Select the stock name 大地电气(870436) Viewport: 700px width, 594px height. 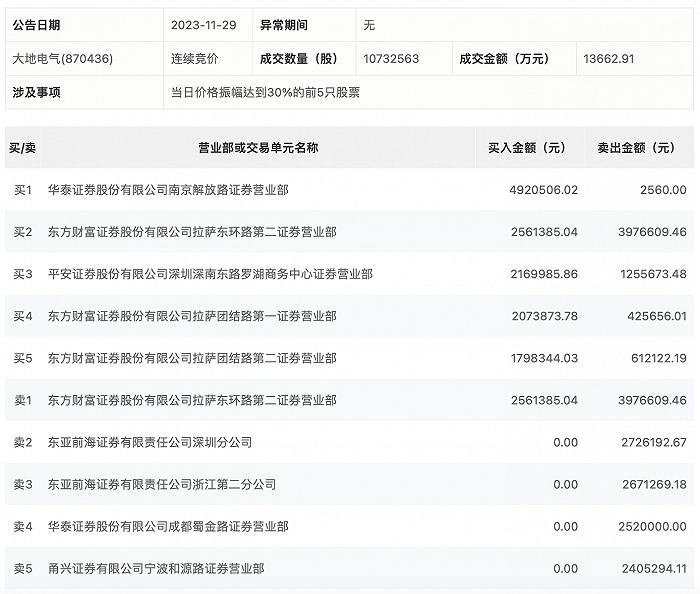tap(62, 58)
